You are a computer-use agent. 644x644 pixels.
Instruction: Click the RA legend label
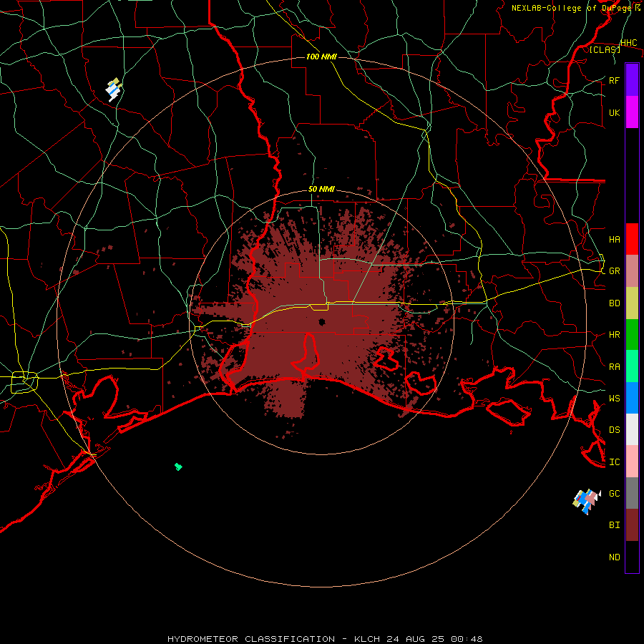click(614, 366)
